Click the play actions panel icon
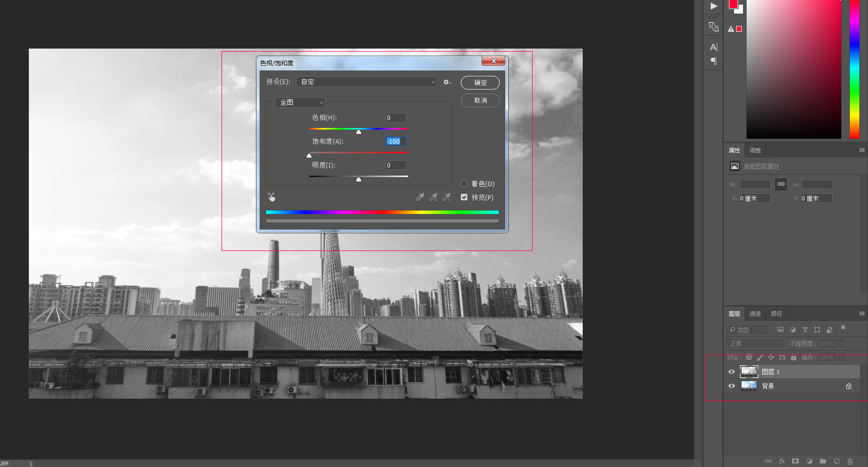 (714, 6)
